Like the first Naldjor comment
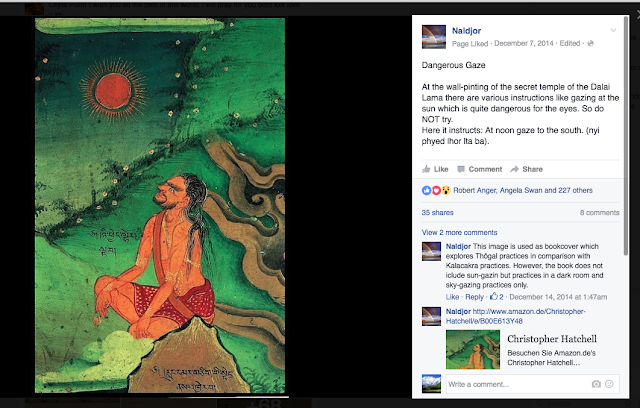 (x=452, y=297)
